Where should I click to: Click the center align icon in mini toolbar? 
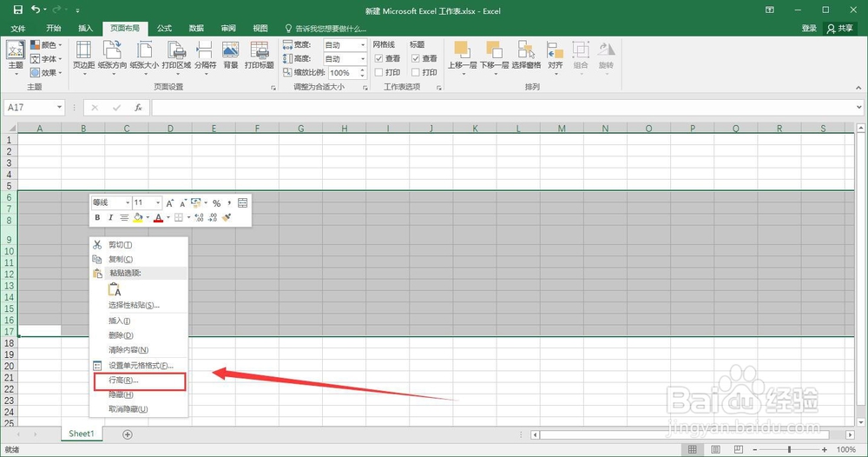click(x=124, y=218)
